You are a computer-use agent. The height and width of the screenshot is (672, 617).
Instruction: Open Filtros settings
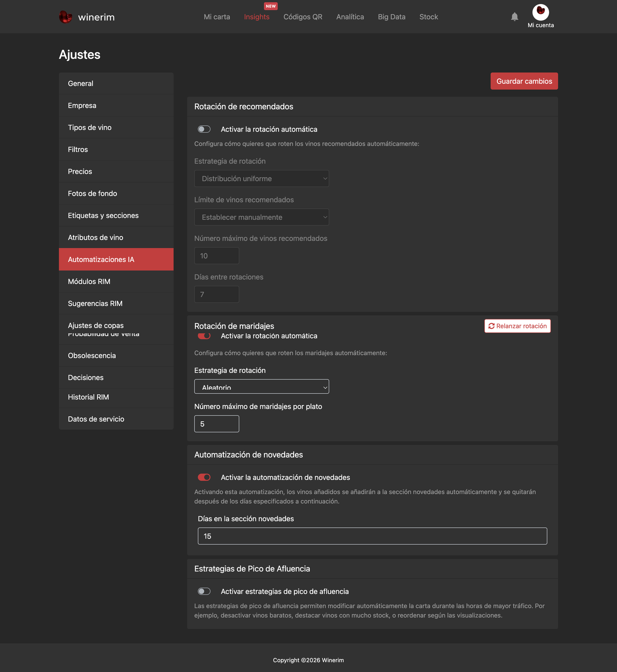116,150
